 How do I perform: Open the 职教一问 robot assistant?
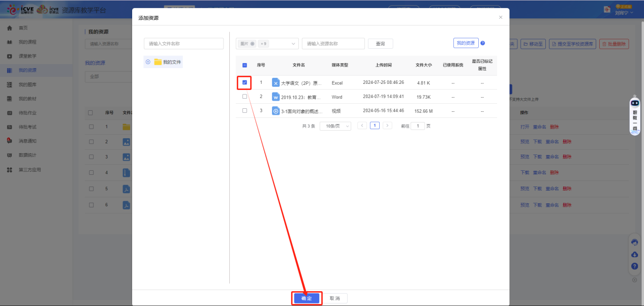click(634, 115)
